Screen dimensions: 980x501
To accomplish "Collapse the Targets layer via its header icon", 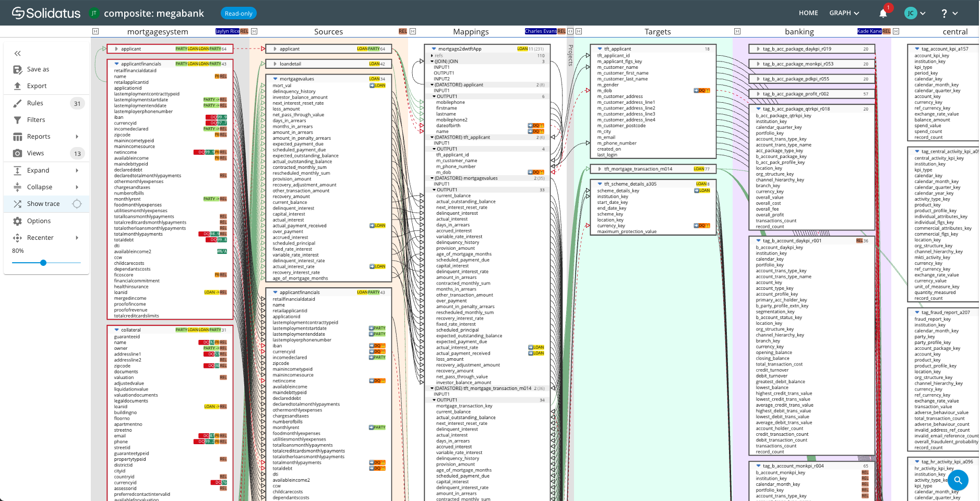I will point(579,31).
